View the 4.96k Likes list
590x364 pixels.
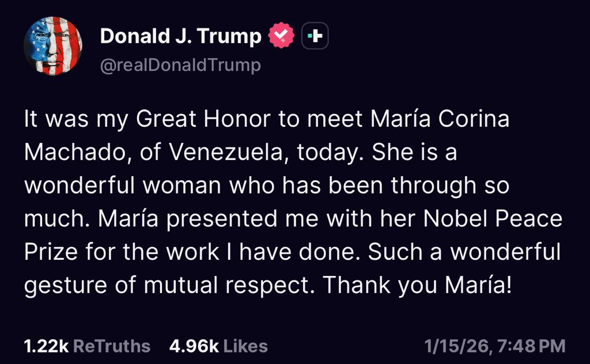[218, 346]
